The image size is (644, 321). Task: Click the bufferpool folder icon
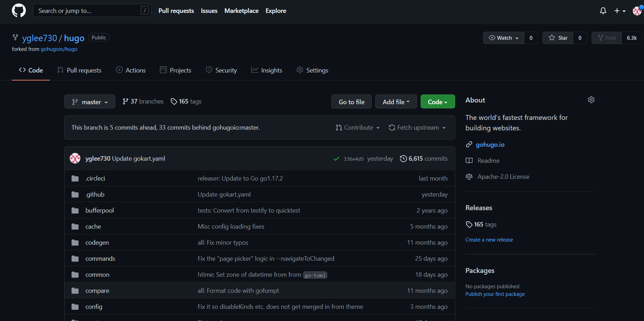pos(75,211)
